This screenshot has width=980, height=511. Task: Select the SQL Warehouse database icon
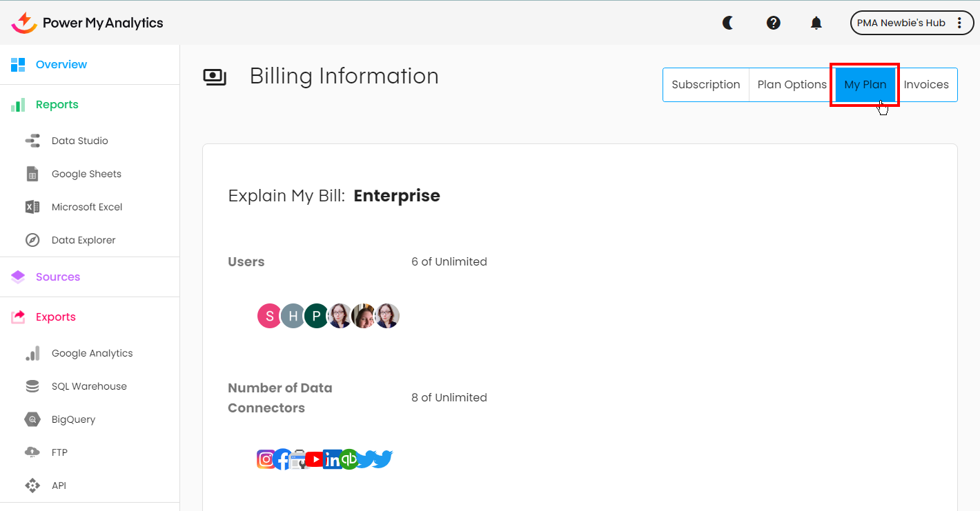32,386
